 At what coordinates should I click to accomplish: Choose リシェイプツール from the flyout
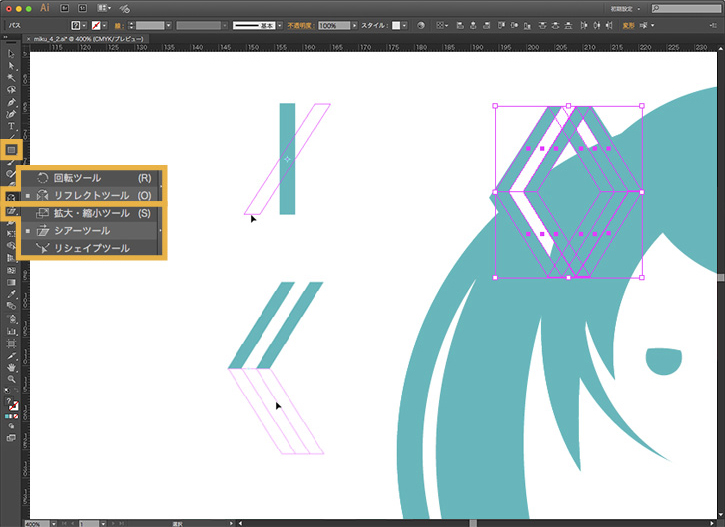(x=92, y=248)
